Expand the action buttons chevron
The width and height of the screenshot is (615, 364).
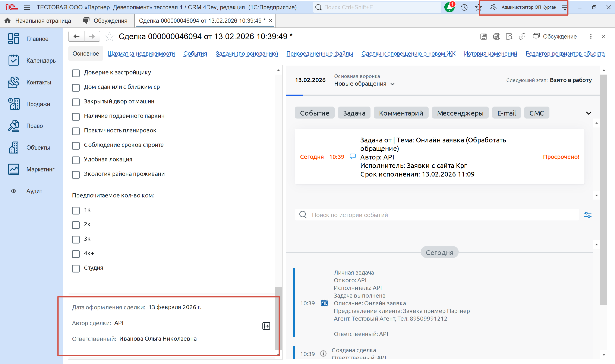tap(589, 113)
